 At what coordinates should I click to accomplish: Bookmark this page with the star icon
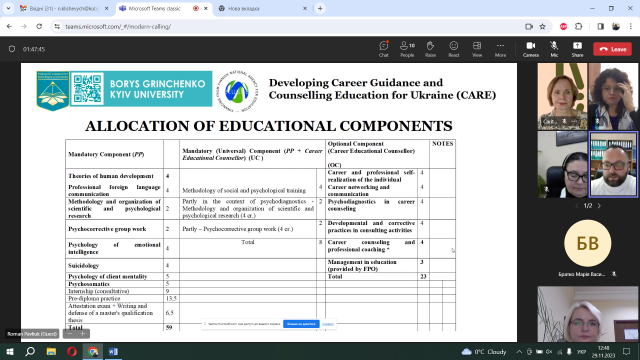[x=542, y=27]
